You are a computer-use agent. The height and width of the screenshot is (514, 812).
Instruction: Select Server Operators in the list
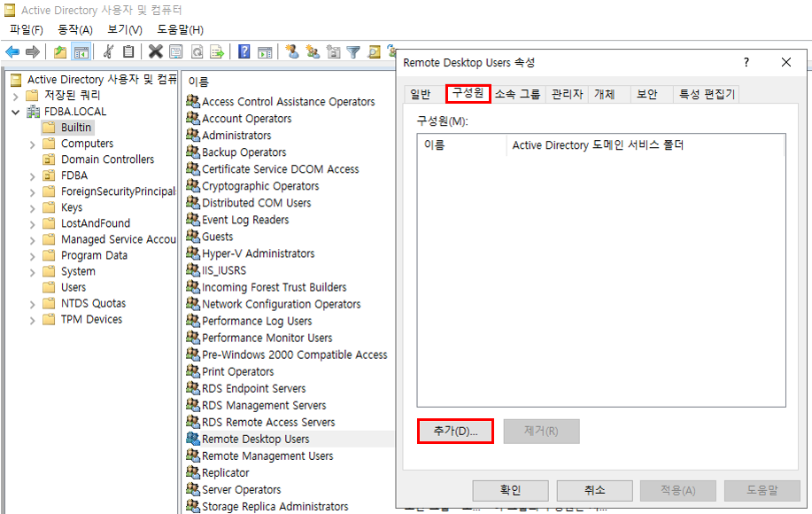click(242, 490)
